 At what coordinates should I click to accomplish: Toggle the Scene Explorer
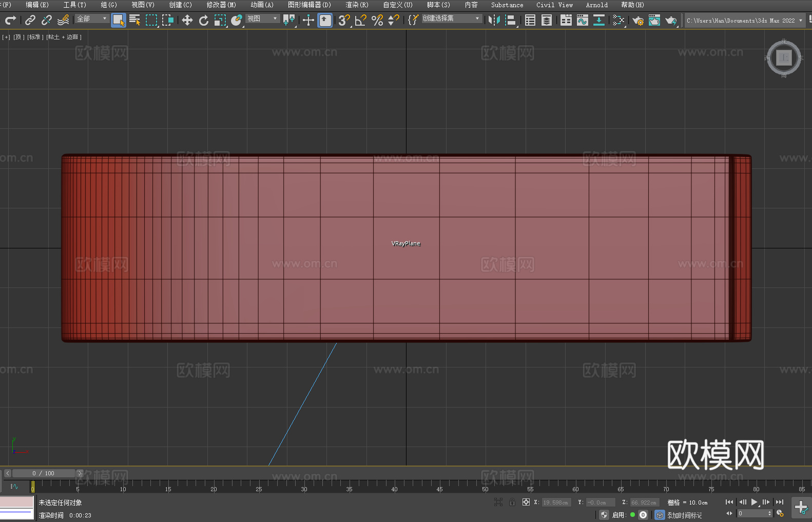coord(530,20)
